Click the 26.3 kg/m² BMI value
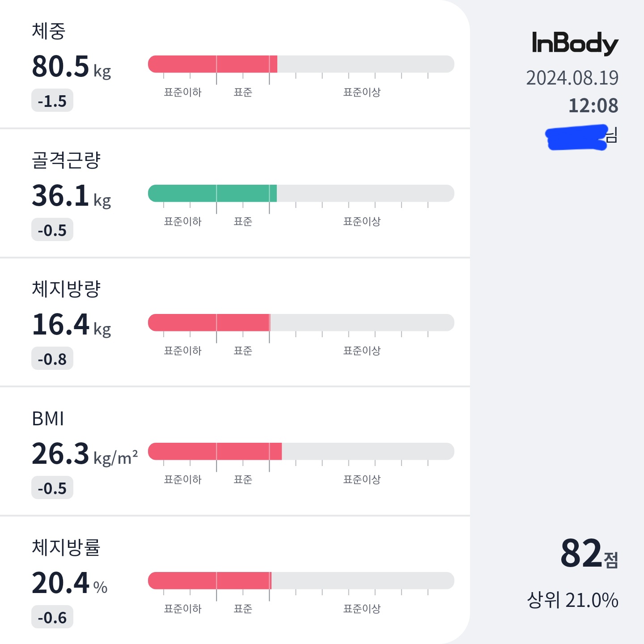Viewport: 644px width, 644px height. [x=85, y=454]
